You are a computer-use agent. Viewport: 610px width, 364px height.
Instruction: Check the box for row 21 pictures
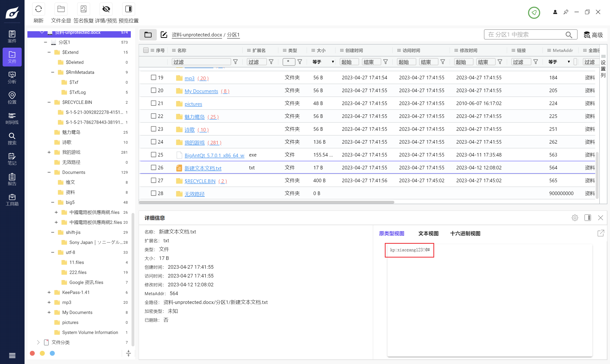click(153, 103)
